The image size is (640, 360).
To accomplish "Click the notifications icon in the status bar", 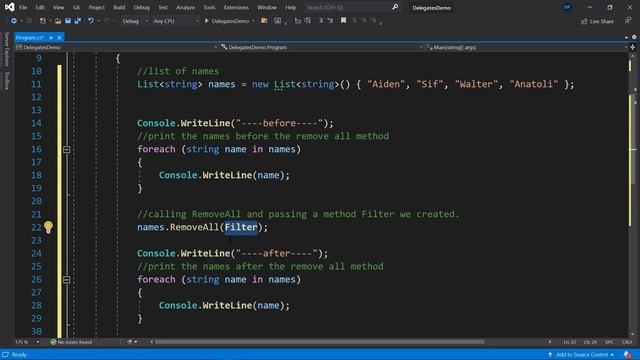I will coord(627,355).
